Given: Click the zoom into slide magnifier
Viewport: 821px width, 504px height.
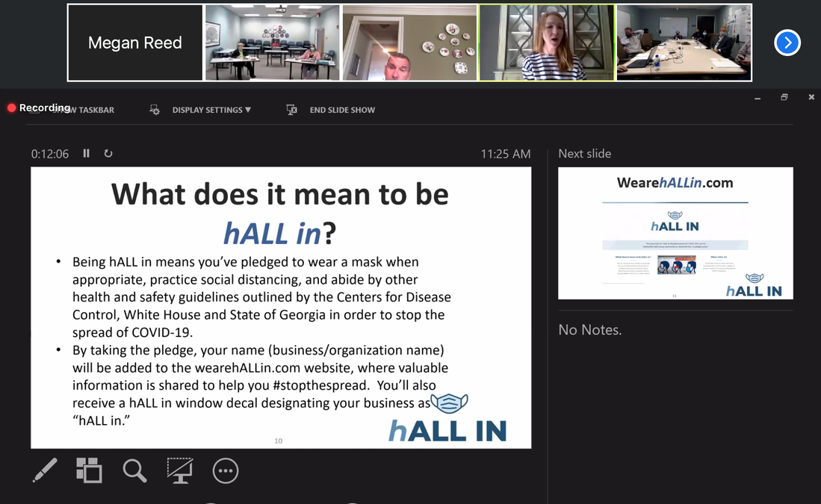Looking at the screenshot, I should [134, 470].
